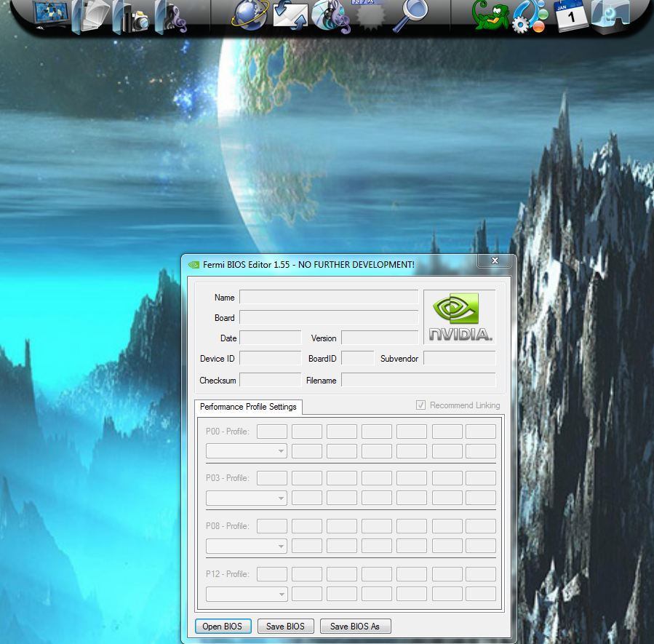Image resolution: width=654 pixels, height=644 pixels.
Task: Open the pictures folder with camera icon
Action: [x=130, y=17]
